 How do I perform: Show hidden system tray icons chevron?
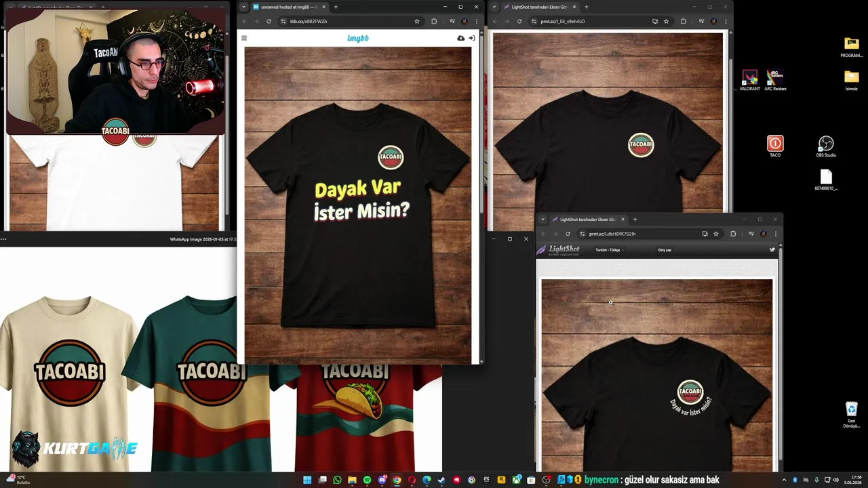785,480
